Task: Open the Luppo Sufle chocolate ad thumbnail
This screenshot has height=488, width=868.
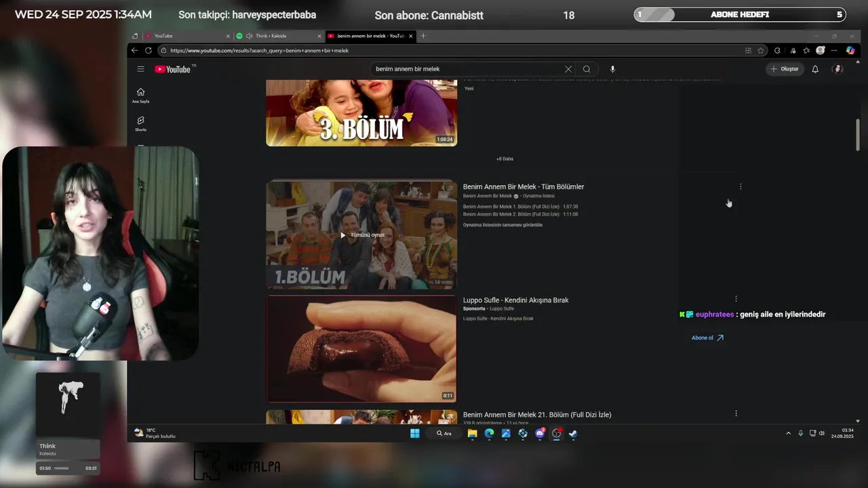Action: [x=361, y=349]
